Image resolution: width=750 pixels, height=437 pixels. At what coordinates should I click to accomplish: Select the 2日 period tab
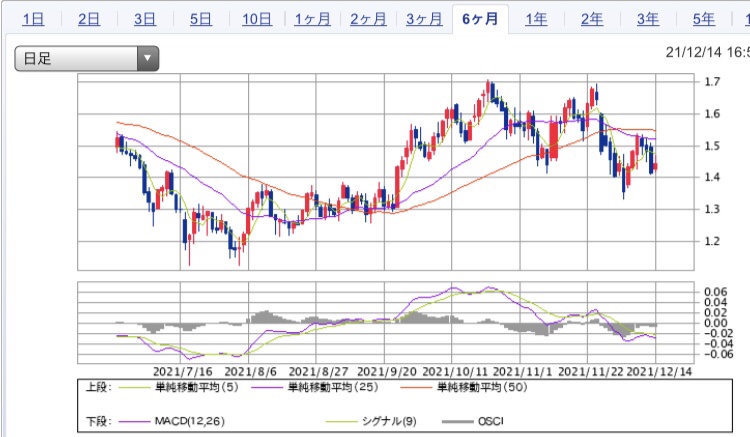[88, 18]
